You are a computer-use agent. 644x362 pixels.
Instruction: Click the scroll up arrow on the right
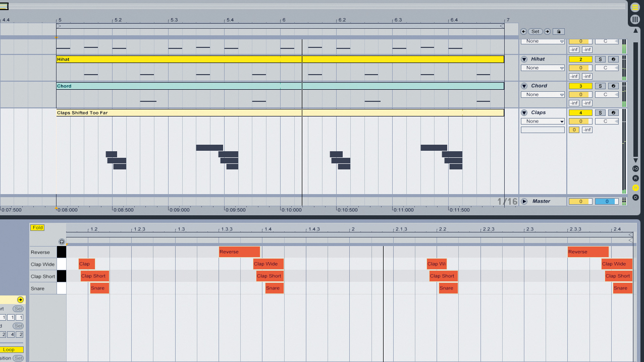click(x=635, y=31)
